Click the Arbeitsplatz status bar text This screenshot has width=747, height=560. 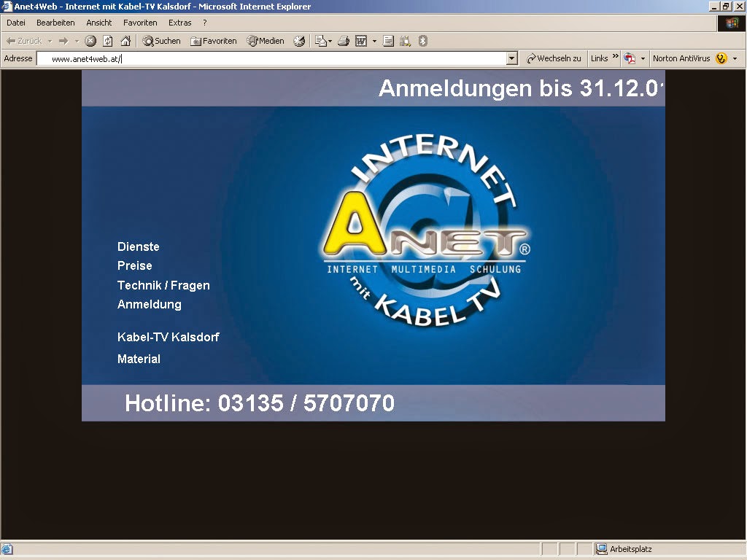(x=631, y=549)
